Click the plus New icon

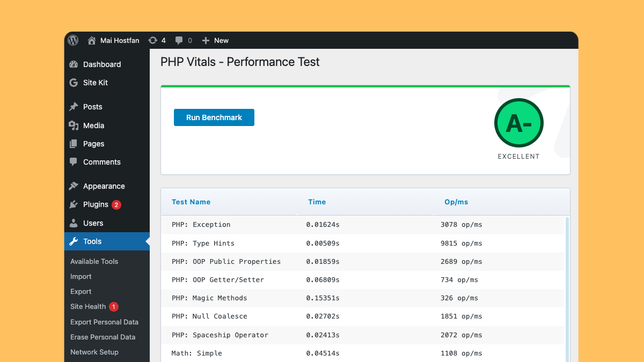(206, 40)
